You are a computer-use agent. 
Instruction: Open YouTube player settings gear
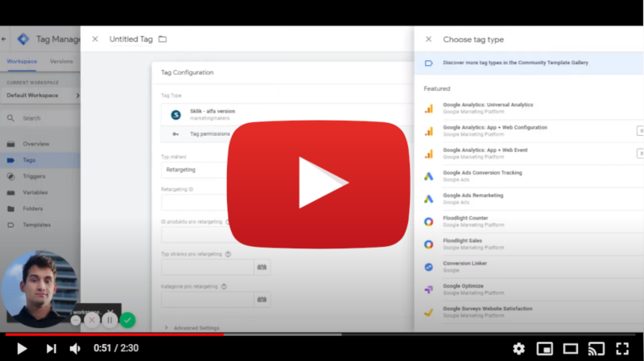pos(518,349)
